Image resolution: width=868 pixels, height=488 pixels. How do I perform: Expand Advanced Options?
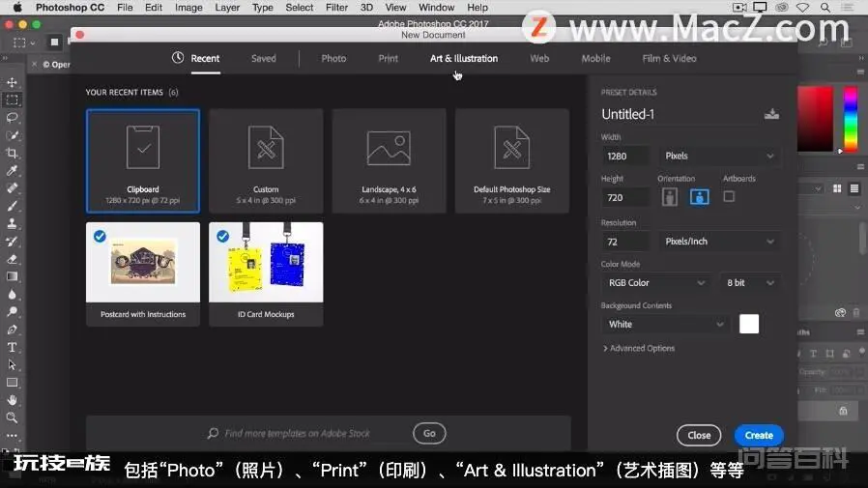click(x=639, y=348)
